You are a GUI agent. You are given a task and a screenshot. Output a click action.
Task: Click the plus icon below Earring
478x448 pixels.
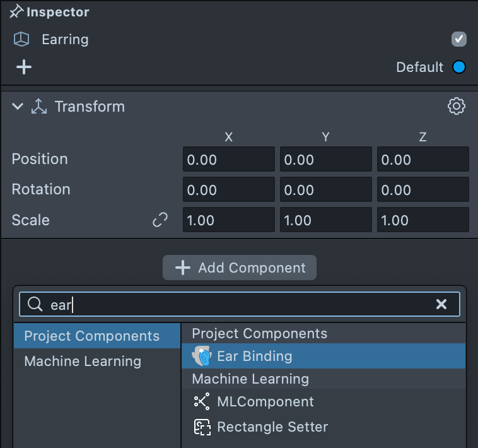click(x=24, y=67)
